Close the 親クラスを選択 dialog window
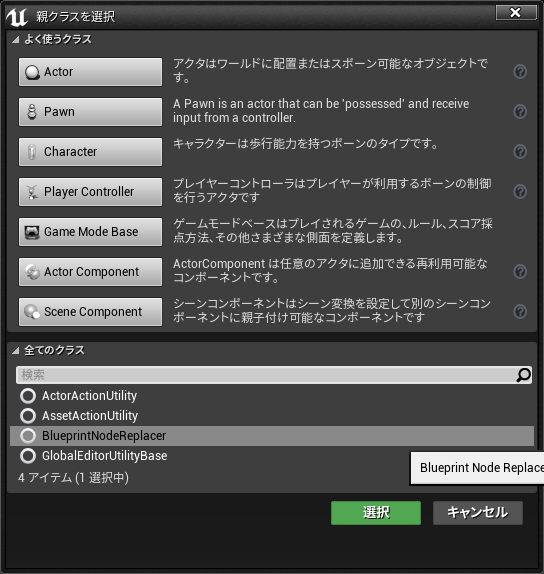544x574 pixels. click(x=516, y=13)
